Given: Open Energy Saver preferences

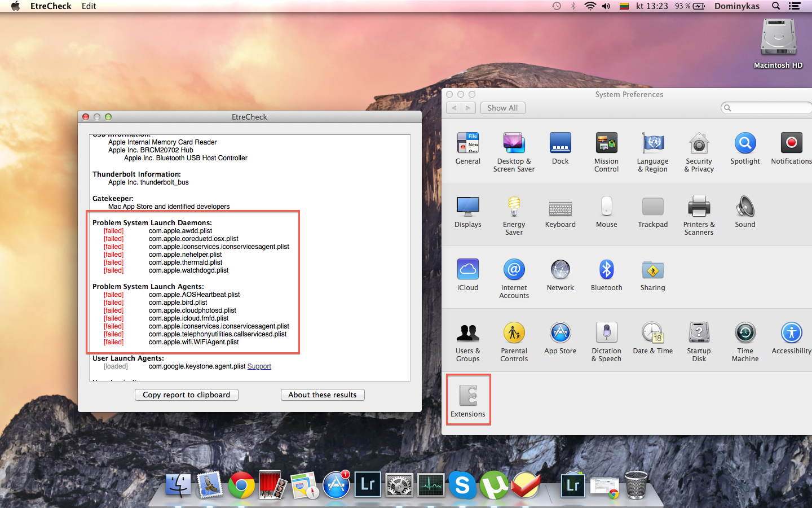Looking at the screenshot, I should pos(514,216).
